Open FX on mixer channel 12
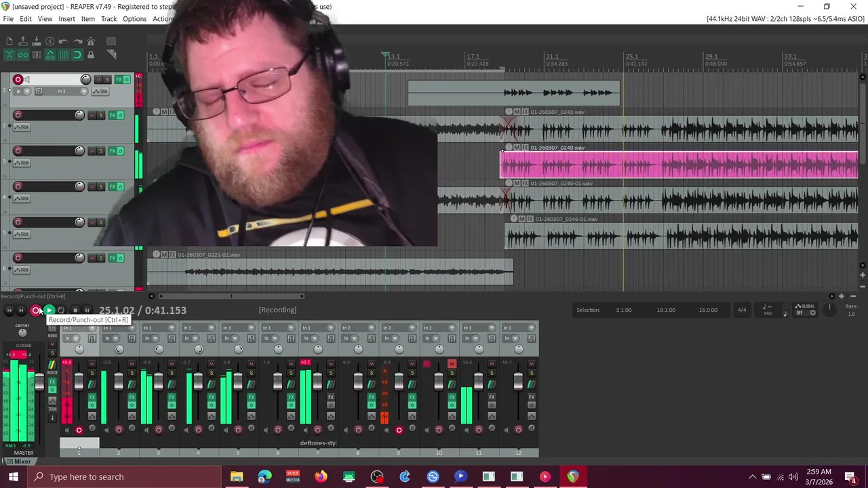This screenshot has height=488, width=868. coord(531,397)
